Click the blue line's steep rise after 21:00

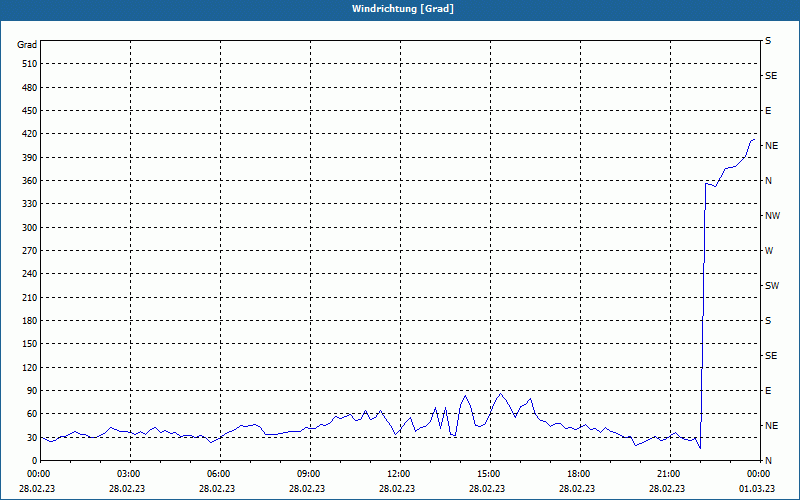(x=703, y=316)
